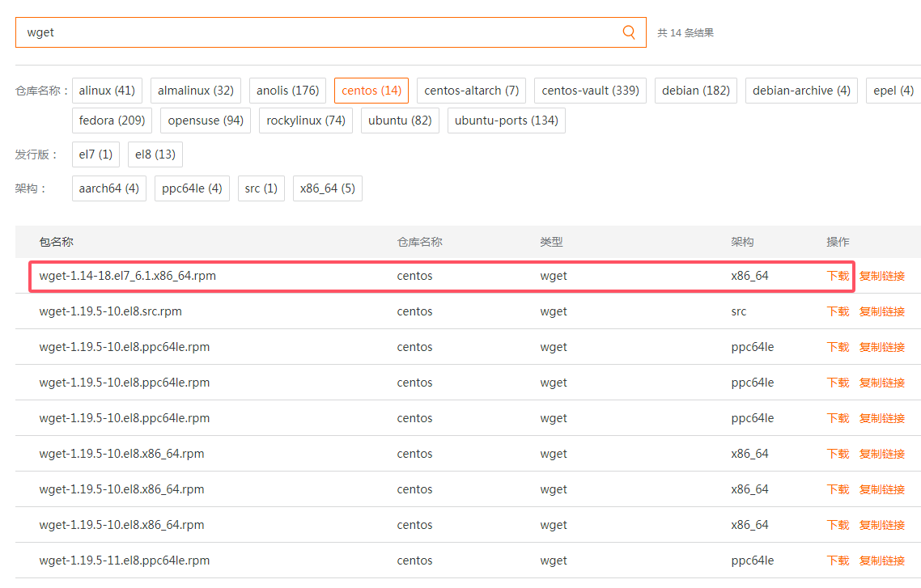Select src (1) architecture filter
This screenshot has height=588, width=921.
point(261,188)
